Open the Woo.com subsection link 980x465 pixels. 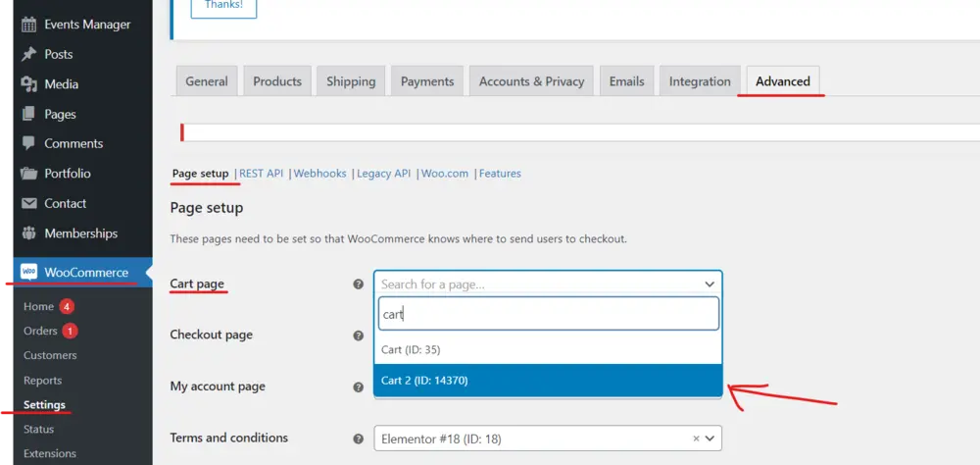pyautogui.click(x=445, y=174)
